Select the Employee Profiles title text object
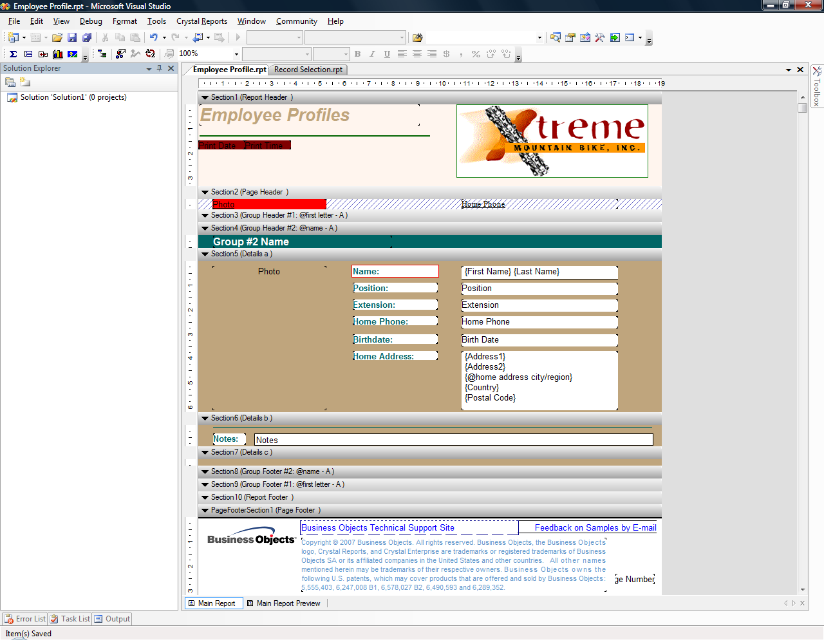Image resolution: width=824 pixels, height=644 pixels. point(310,115)
